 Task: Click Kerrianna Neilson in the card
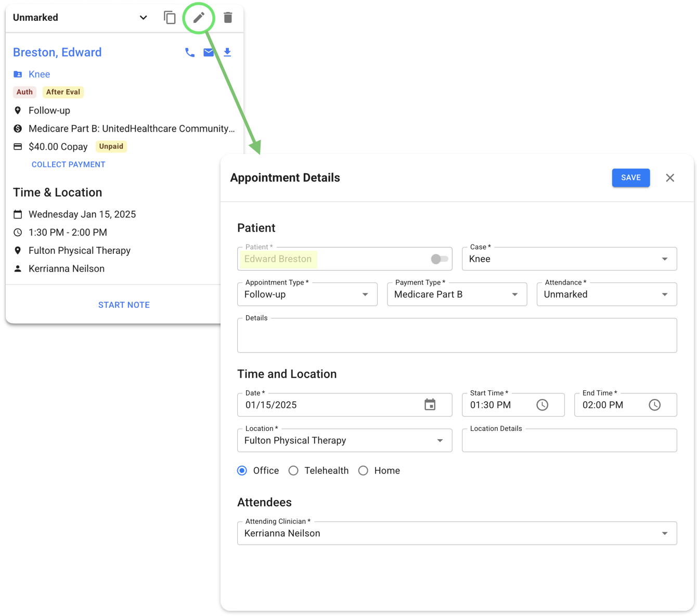coord(67,269)
